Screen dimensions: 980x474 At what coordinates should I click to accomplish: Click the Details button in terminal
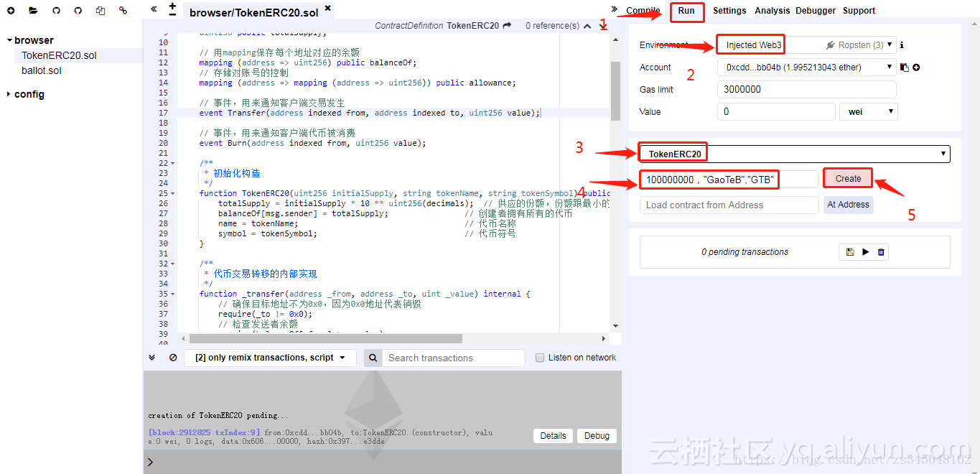[x=553, y=436]
